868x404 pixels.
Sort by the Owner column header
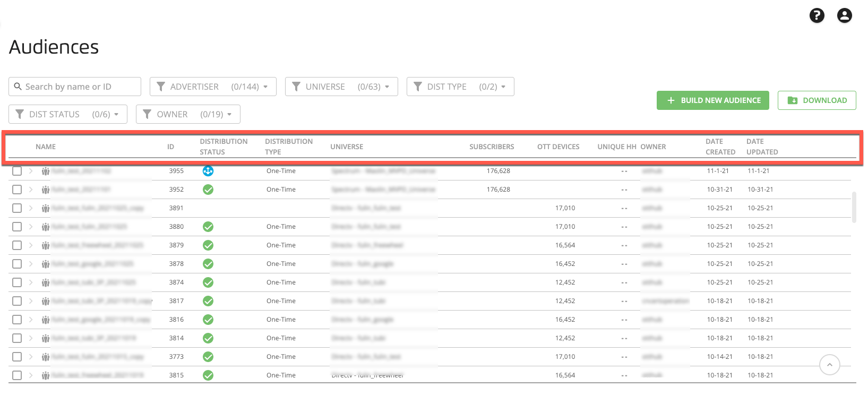[x=653, y=147]
